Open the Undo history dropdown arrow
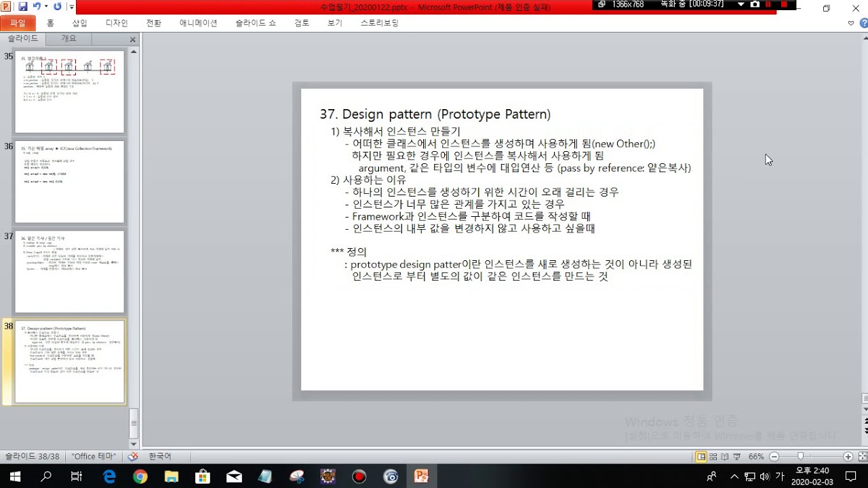 point(45,7)
